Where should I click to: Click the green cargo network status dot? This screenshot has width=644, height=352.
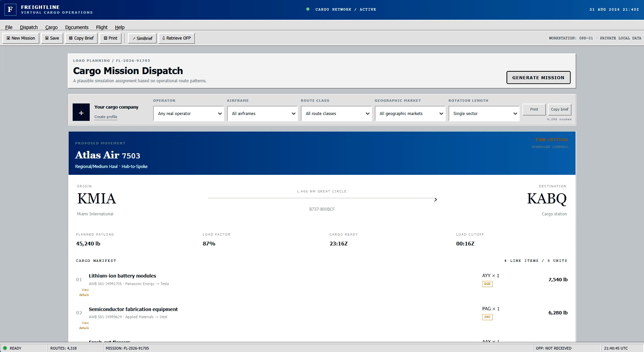click(x=308, y=9)
